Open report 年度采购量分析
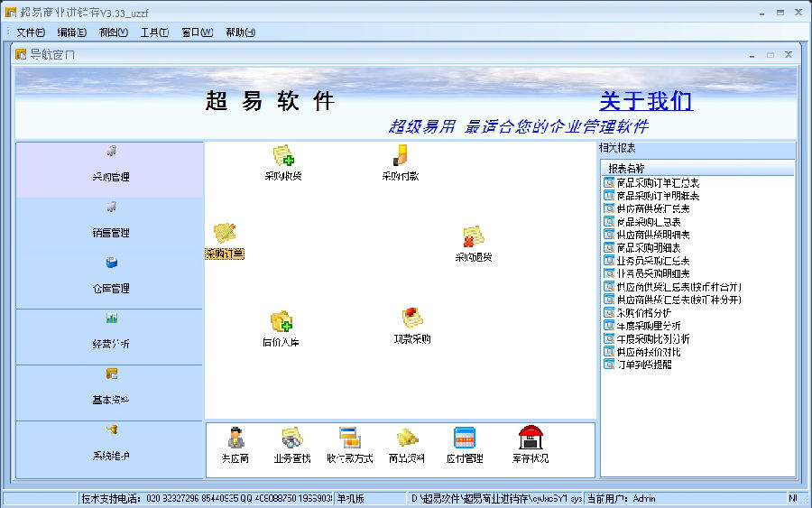Image resolution: width=812 pixels, height=508 pixels. tap(642, 326)
